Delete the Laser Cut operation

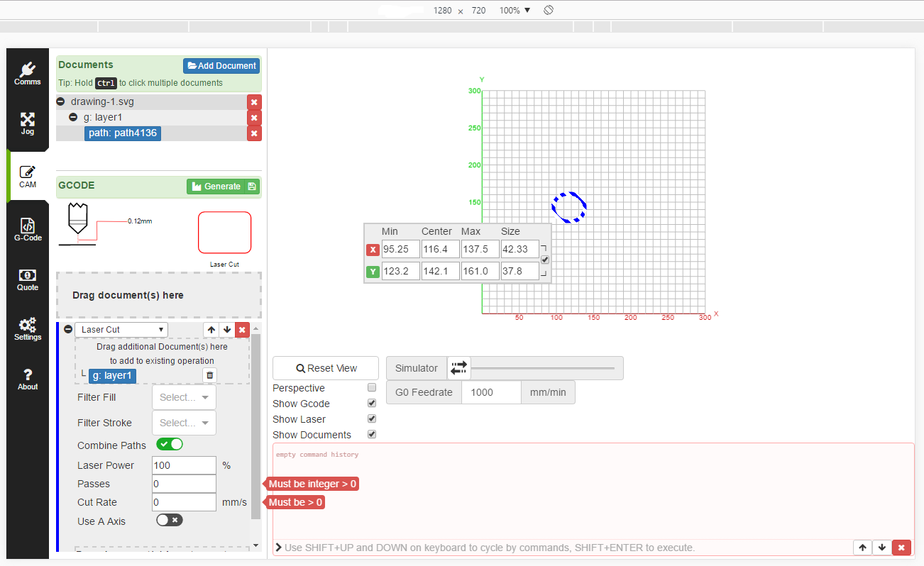[242, 330]
